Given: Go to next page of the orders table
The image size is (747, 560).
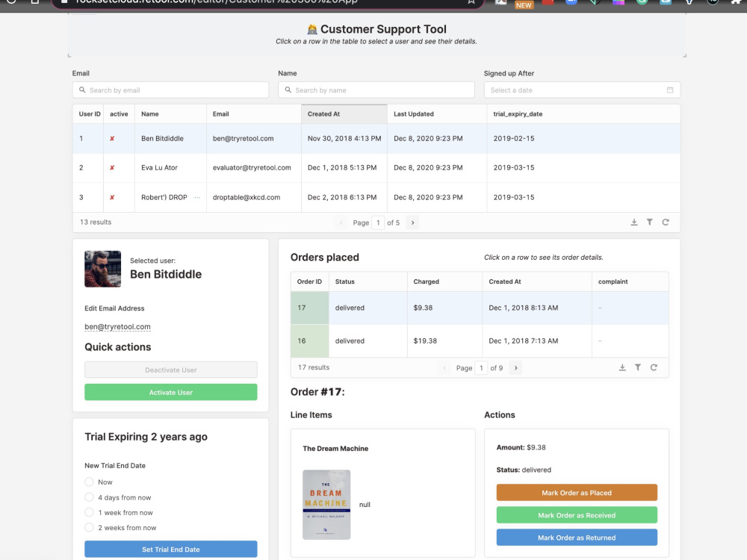Looking at the screenshot, I should pos(515,367).
